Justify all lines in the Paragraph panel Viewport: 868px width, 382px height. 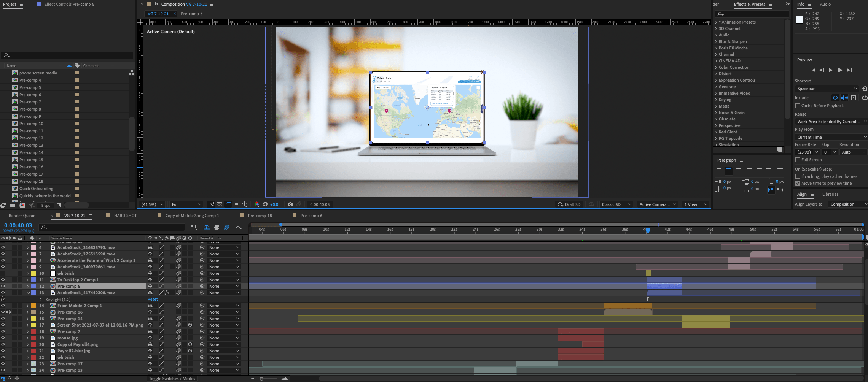780,171
